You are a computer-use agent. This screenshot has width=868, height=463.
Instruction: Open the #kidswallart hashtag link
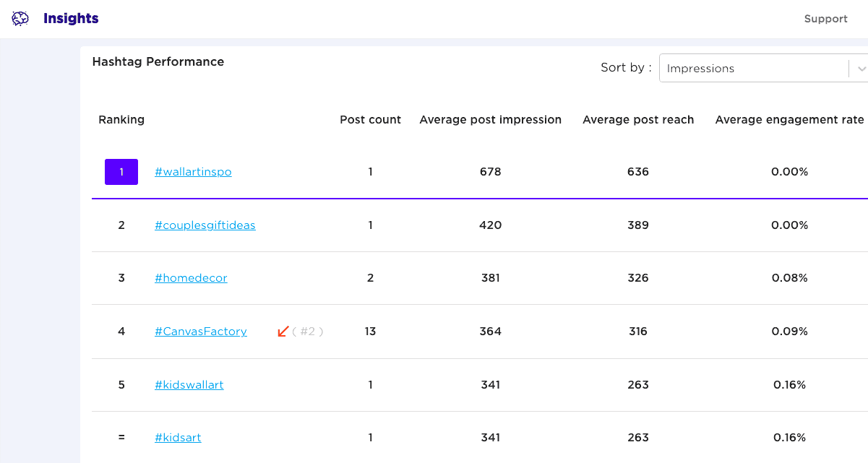[189, 385]
